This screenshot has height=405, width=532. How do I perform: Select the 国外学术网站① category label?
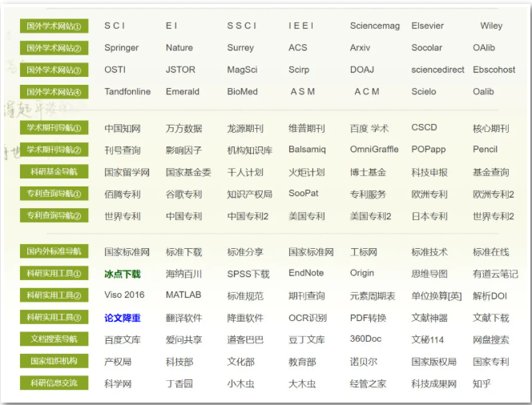click(54, 26)
